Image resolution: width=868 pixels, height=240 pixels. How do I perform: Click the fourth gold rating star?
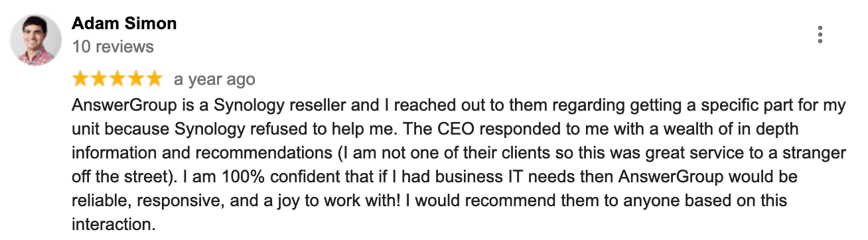click(135, 79)
